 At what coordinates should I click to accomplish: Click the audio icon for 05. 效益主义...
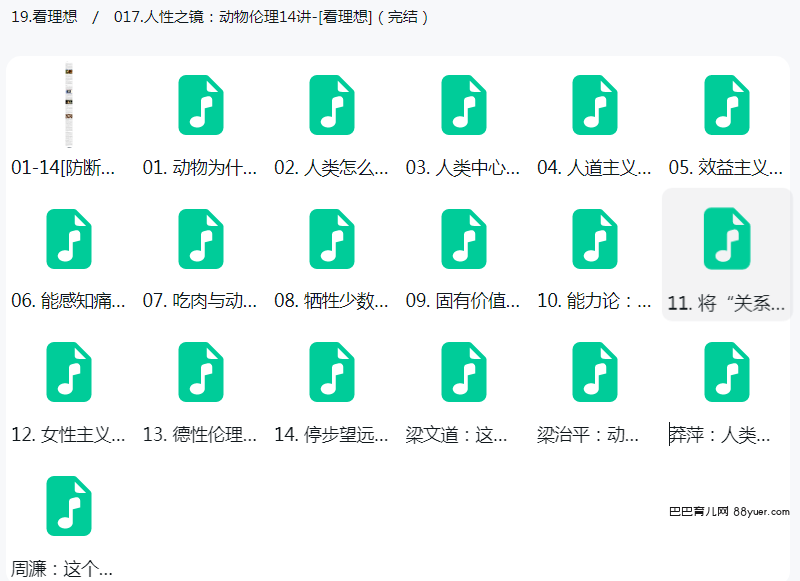(727, 105)
